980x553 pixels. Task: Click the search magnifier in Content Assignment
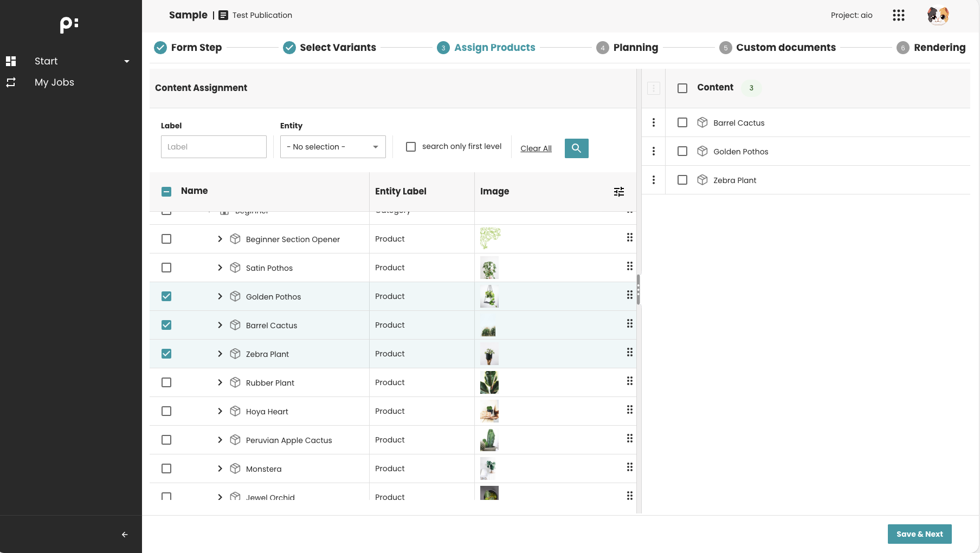click(x=576, y=148)
